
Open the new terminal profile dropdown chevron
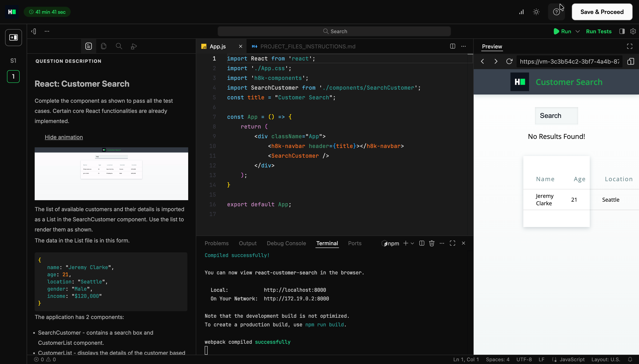point(413,243)
